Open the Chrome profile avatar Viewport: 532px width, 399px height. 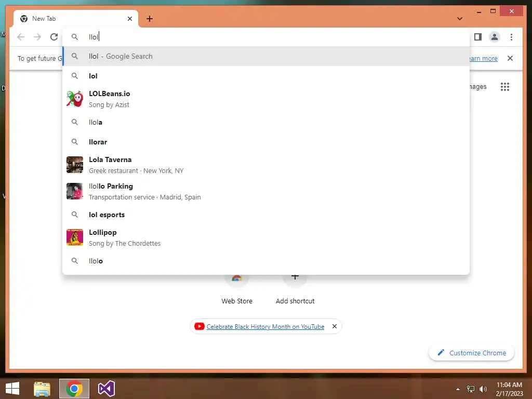pos(495,37)
